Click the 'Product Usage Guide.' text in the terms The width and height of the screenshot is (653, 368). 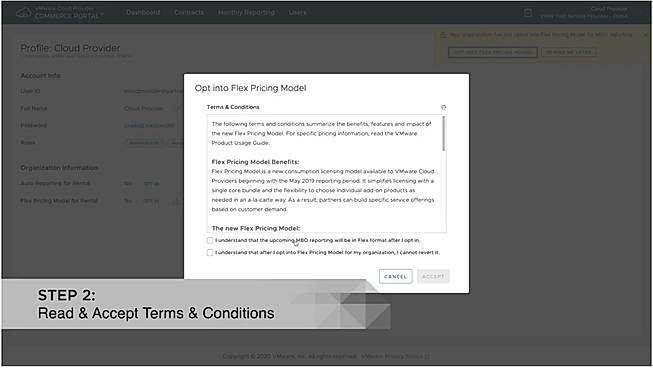[x=241, y=143]
